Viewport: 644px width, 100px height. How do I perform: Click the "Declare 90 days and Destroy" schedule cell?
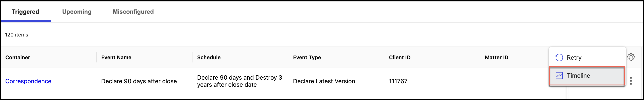point(239,81)
